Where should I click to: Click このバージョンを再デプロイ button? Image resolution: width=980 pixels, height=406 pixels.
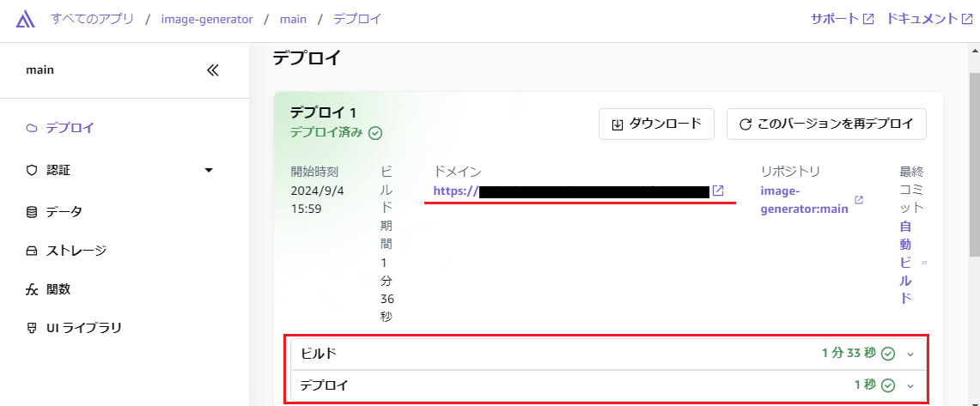pos(826,124)
